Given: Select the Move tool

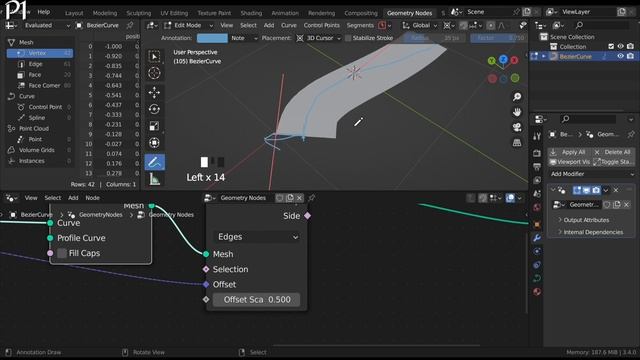Looking at the screenshot, I should (x=154, y=93).
